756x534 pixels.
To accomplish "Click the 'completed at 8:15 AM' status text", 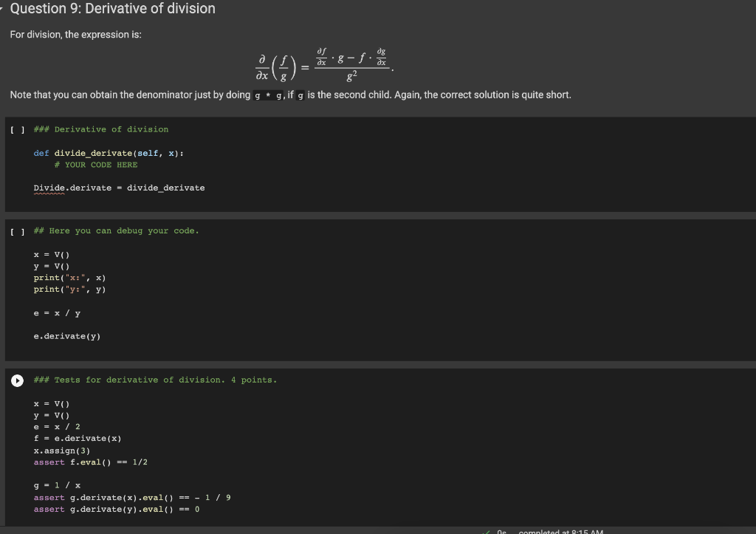I will point(561,531).
